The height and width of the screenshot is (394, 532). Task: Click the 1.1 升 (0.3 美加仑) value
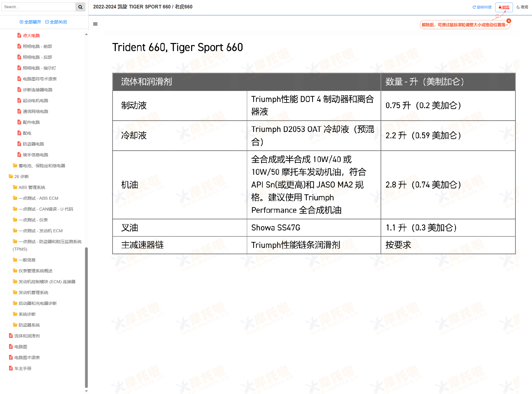[x=421, y=228]
